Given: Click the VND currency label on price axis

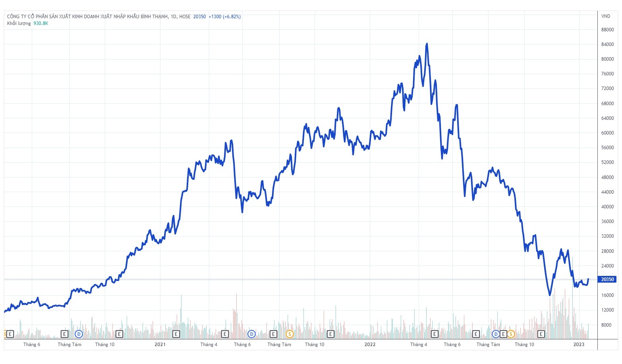Looking at the screenshot, I should (605, 16).
